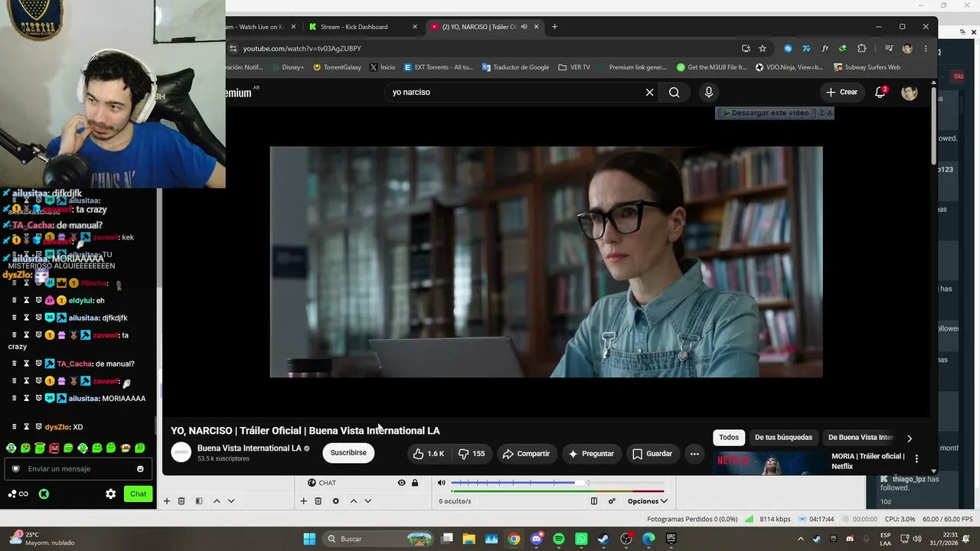980x551 pixels.
Task: Delete the selected OBS scene with trash
Action: tap(181, 501)
